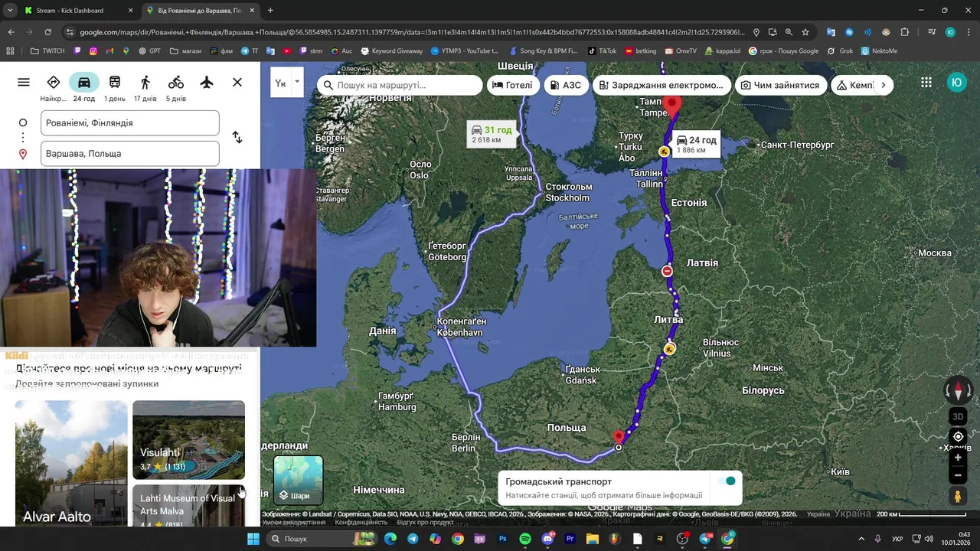Screen dimensions: 980x551
Task: Reload the current page
Action: (x=47, y=32)
